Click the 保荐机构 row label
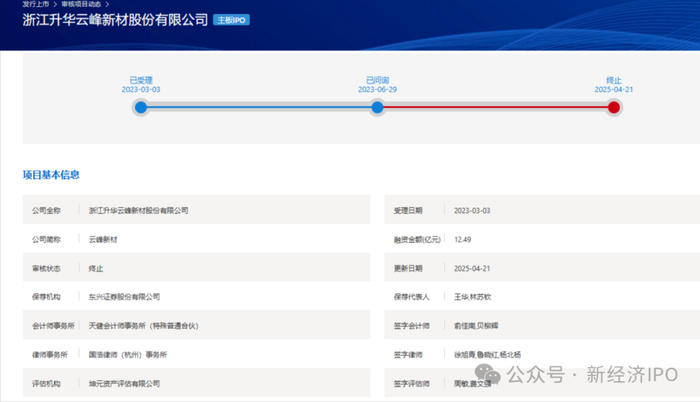This screenshot has width=700, height=402. coord(46,297)
